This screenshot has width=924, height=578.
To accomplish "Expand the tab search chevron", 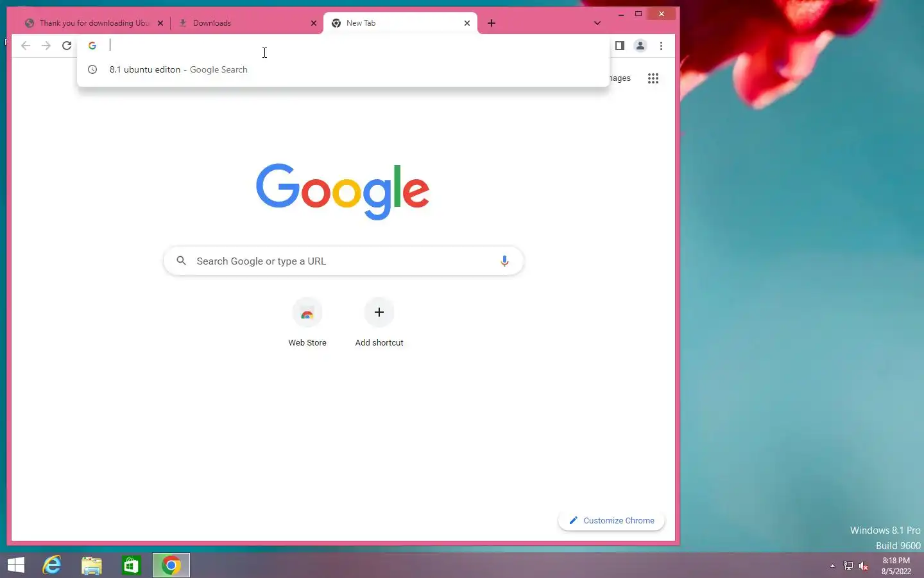I will [597, 23].
